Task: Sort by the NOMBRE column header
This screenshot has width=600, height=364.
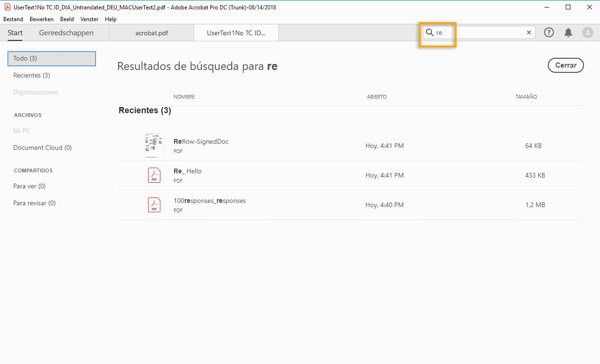Action: pos(184,97)
